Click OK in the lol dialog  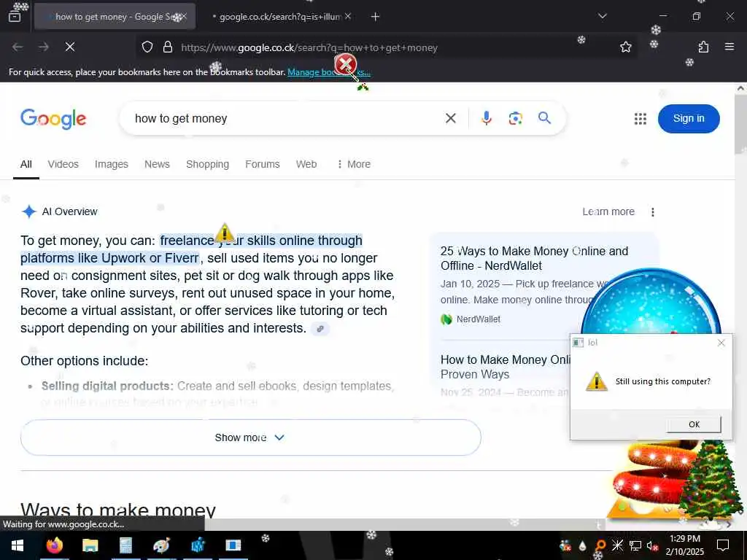[x=694, y=424]
